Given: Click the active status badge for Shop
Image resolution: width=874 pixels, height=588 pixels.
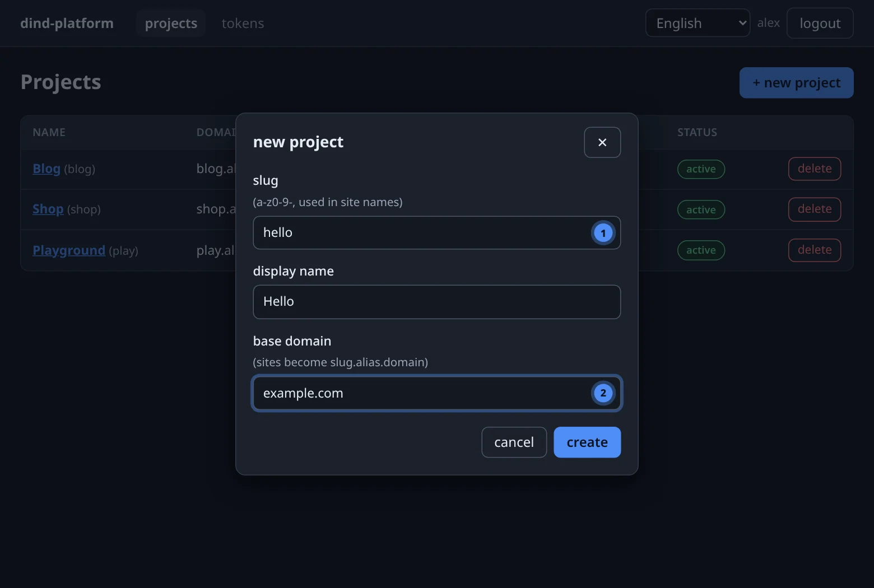Looking at the screenshot, I should (701, 209).
